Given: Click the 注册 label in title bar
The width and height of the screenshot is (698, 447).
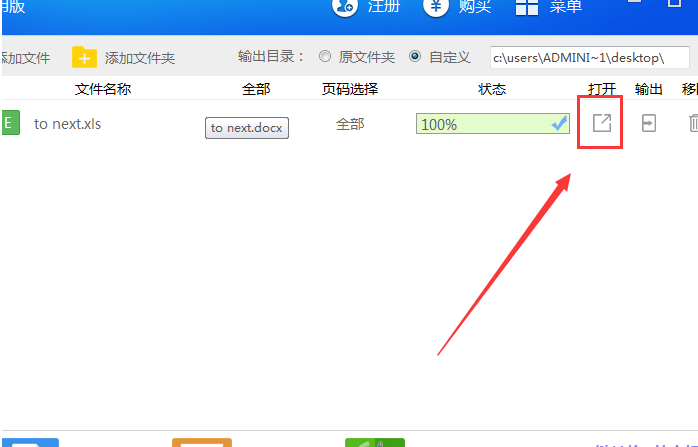Looking at the screenshot, I should pos(384,6).
